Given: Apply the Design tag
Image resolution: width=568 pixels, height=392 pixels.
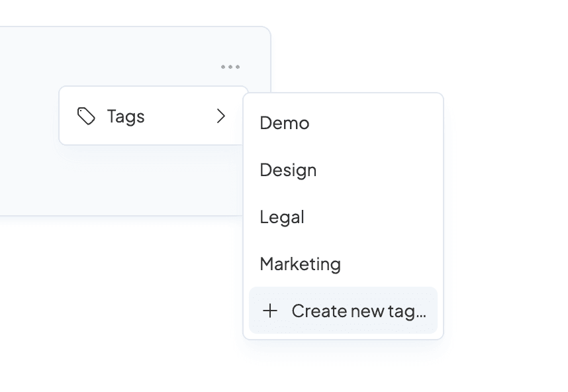Looking at the screenshot, I should pos(343,170).
